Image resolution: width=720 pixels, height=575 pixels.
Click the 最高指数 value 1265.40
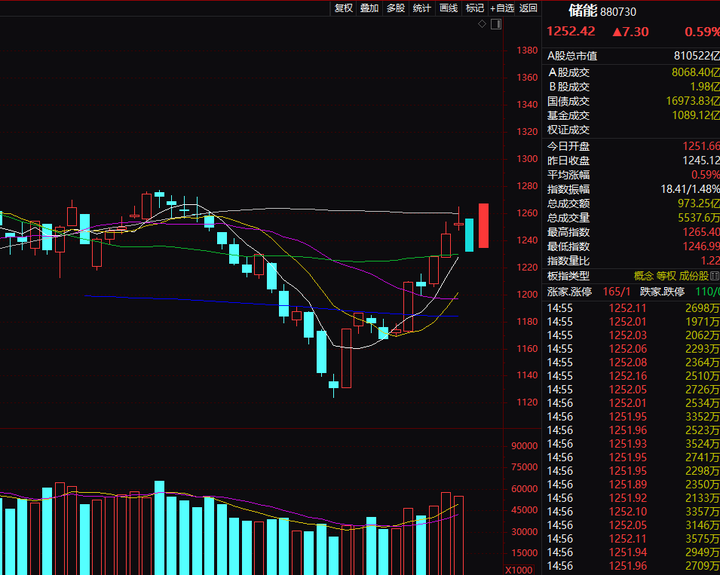701,232
